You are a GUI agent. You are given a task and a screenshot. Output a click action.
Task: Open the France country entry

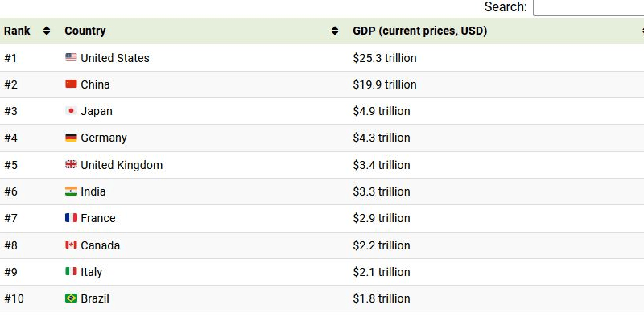[97, 218]
